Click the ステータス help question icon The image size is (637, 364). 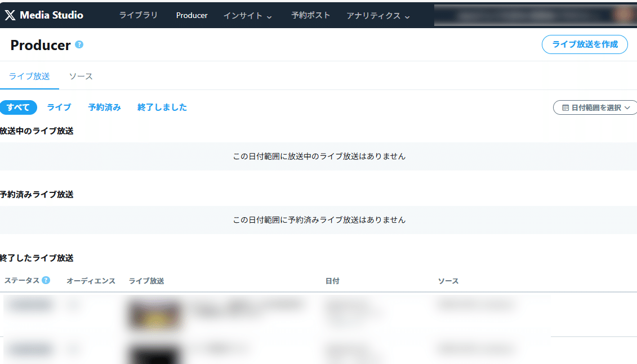[46, 280]
